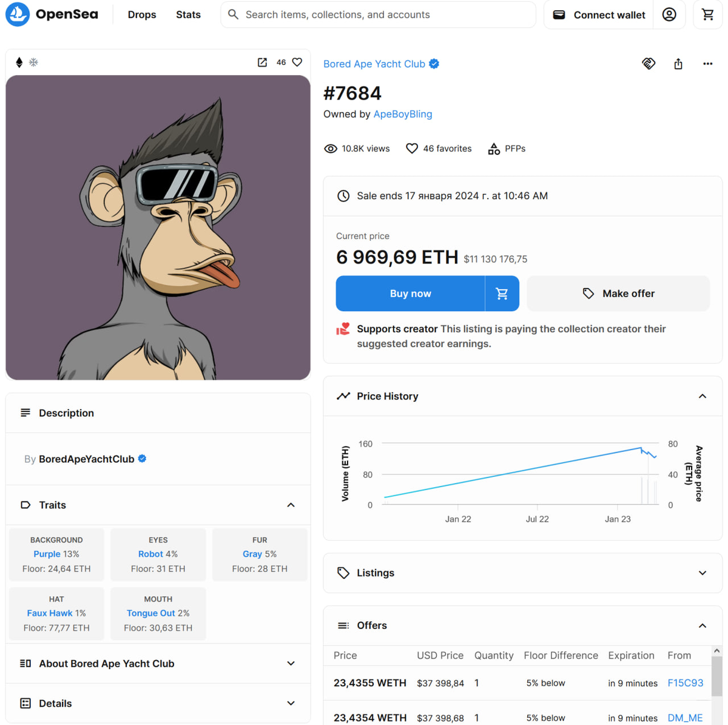Click the Price History trend icon
Screen dimensions: 728x725
click(x=343, y=396)
